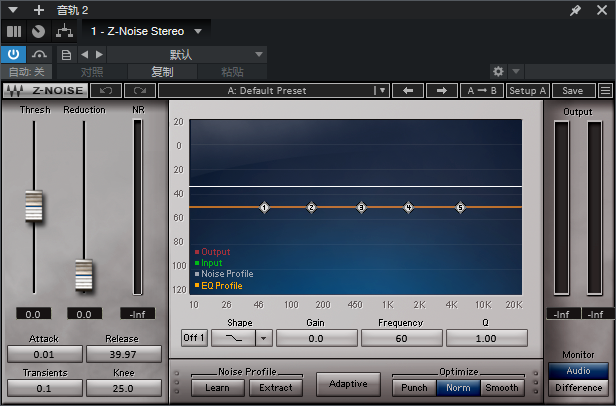The image size is (616, 406).
Task: Close the plugin window
Action: pyautogui.click(x=602, y=10)
